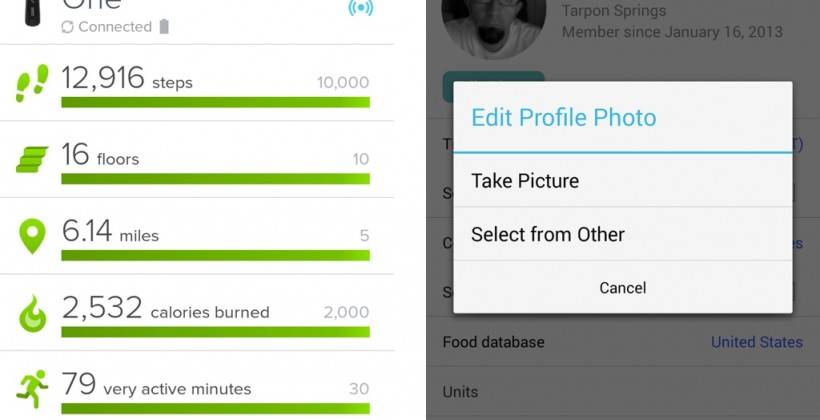820x420 pixels.
Task: Tap the calories burned progress bar
Action: coord(215,332)
